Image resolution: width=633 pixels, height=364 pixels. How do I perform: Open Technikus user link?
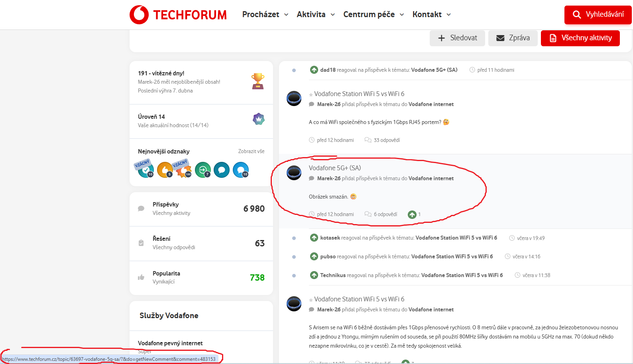[333, 275]
